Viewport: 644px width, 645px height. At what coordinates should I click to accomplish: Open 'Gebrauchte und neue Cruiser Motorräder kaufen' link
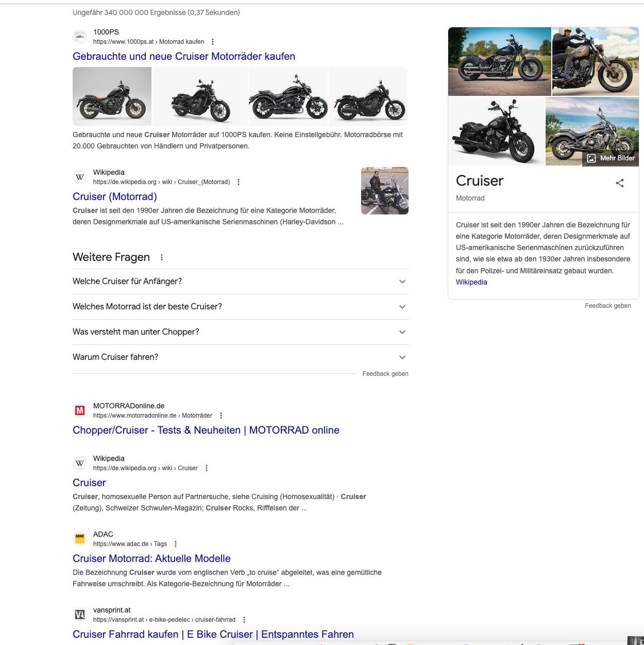coord(184,56)
